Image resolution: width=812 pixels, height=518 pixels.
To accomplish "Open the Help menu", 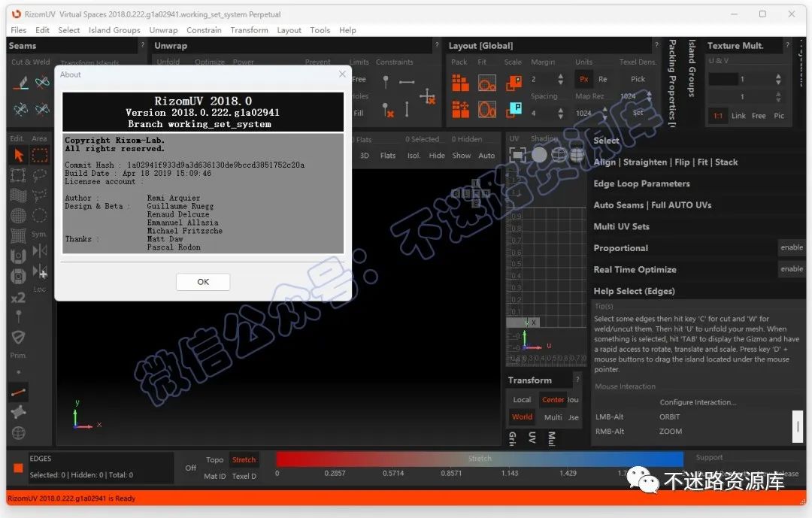I will tap(347, 30).
